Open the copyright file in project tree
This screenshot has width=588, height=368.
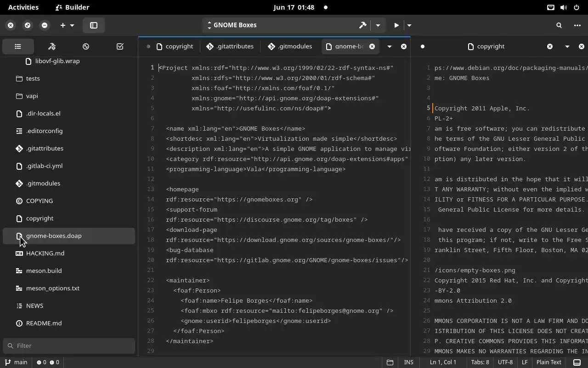[69, 218]
